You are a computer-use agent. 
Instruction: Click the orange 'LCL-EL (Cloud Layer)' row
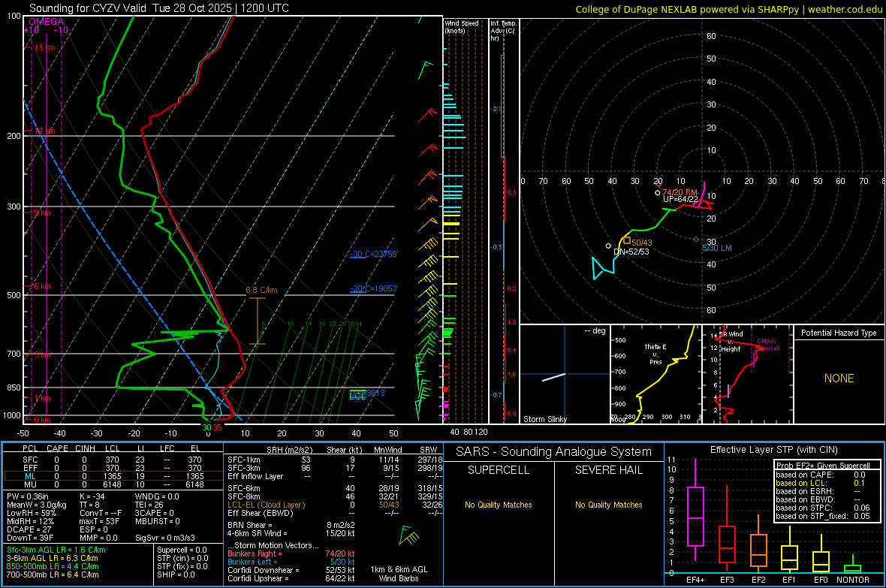point(335,505)
